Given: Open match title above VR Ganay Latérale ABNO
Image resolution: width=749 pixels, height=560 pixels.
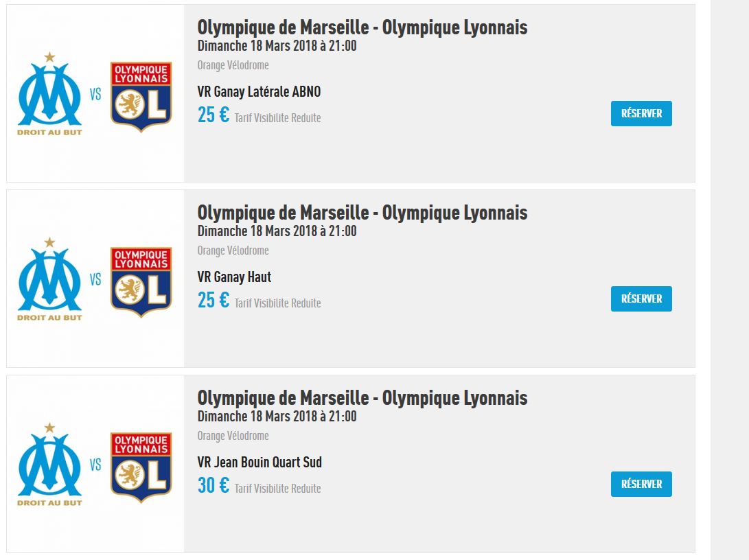Looking at the screenshot, I should coord(362,27).
